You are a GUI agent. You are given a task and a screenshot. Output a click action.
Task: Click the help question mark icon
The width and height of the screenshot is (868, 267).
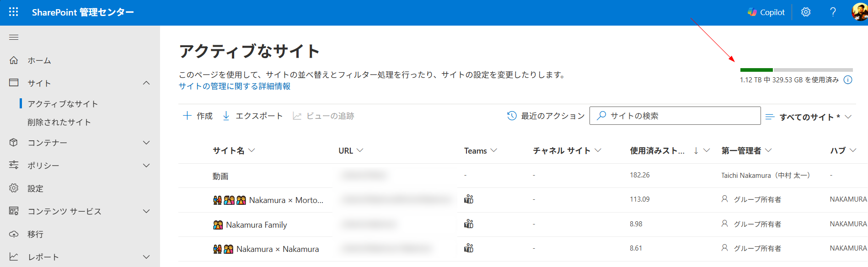[833, 12]
